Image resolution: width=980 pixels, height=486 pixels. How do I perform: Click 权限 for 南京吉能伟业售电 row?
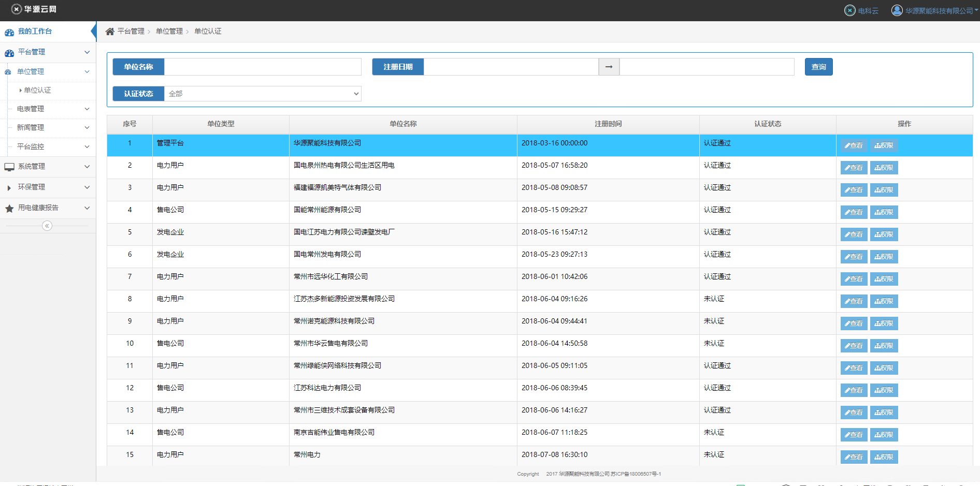(884, 435)
